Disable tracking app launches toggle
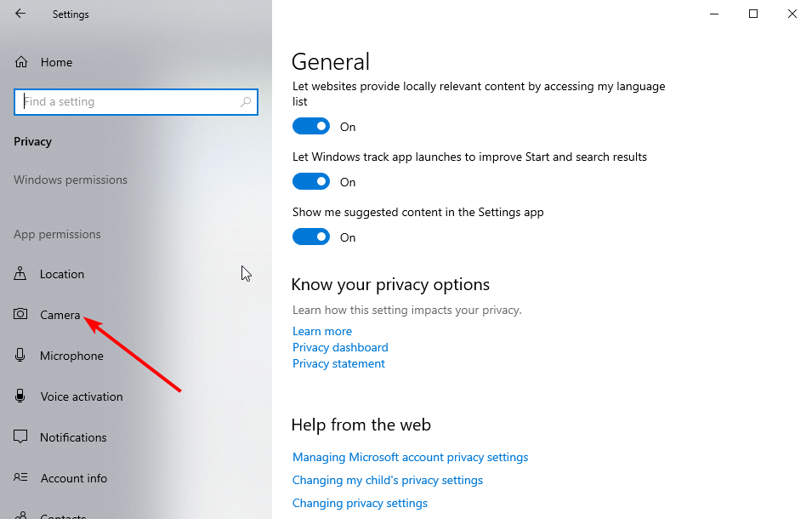Screen dimensions: 812x519 [310, 182]
